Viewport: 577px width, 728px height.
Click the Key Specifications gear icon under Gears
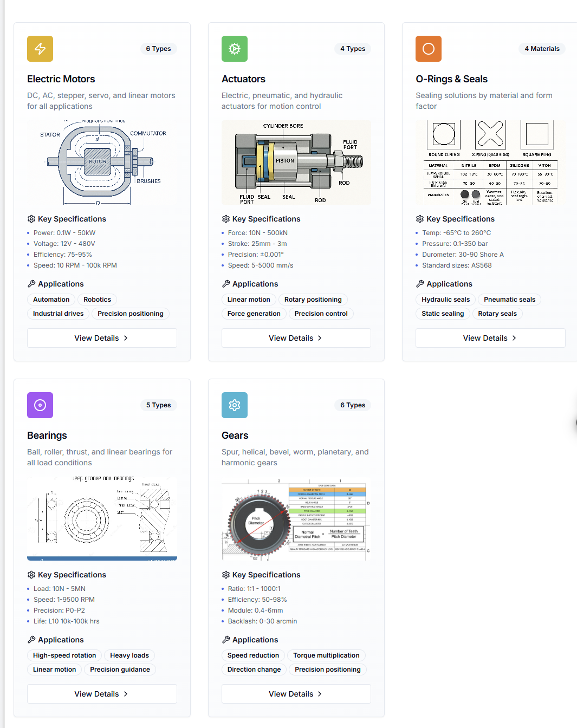[225, 575]
